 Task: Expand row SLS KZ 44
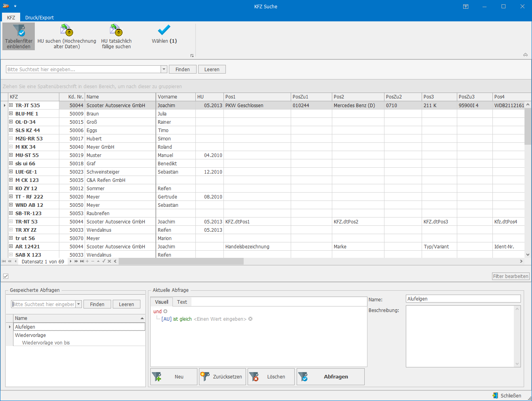click(x=11, y=130)
